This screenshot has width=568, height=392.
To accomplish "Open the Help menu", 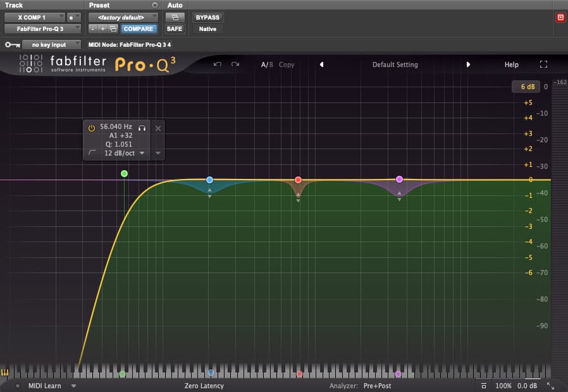I will click(x=512, y=64).
